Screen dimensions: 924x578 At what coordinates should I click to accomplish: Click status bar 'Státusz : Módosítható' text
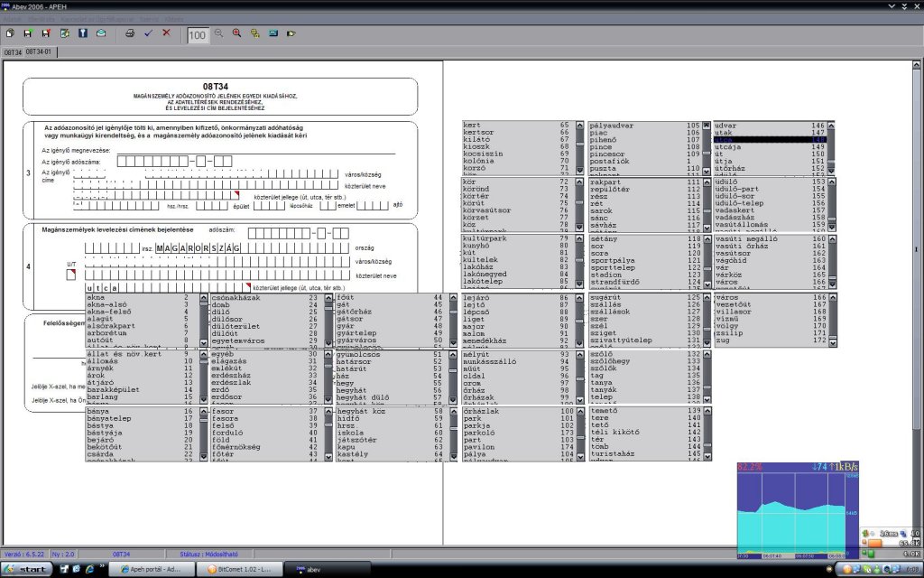point(208,555)
